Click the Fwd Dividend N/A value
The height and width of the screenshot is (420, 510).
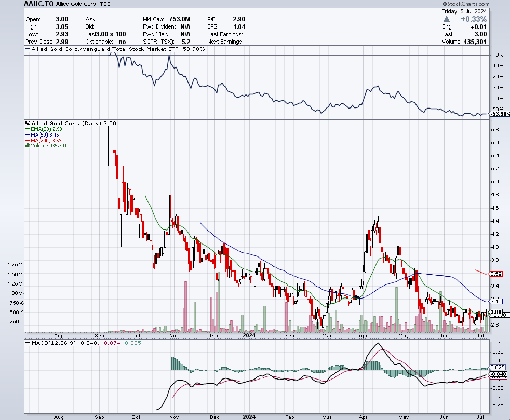point(185,26)
